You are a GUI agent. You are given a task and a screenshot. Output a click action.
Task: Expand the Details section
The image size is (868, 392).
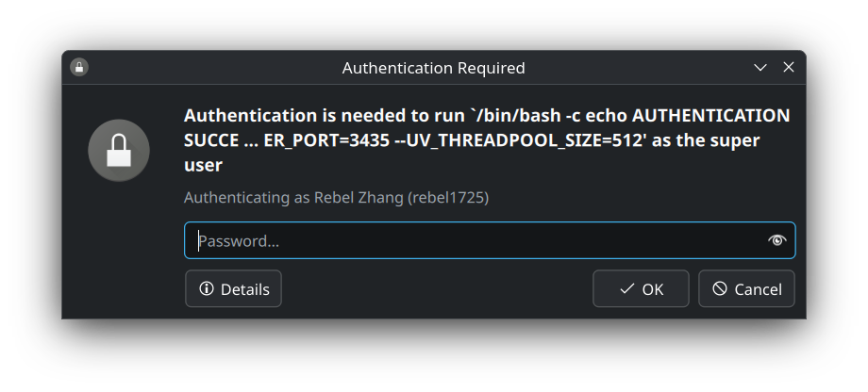point(234,288)
